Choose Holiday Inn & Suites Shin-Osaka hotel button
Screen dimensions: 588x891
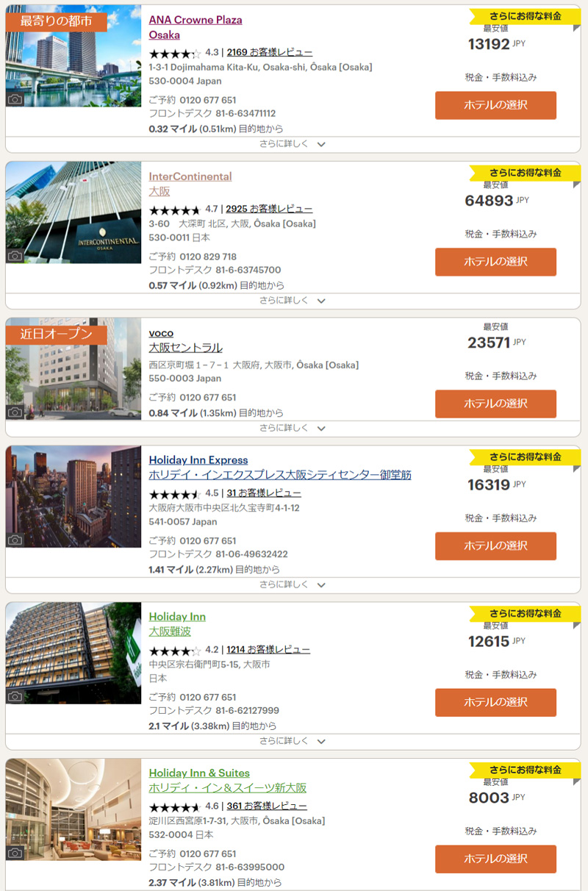click(x=495, y=859)
